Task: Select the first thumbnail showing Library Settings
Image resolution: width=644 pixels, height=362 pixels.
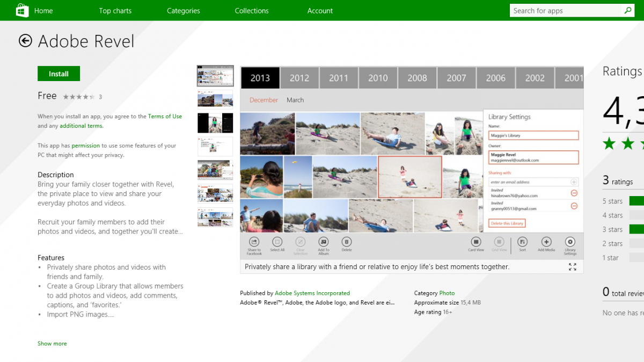Action: coord(215,76)
